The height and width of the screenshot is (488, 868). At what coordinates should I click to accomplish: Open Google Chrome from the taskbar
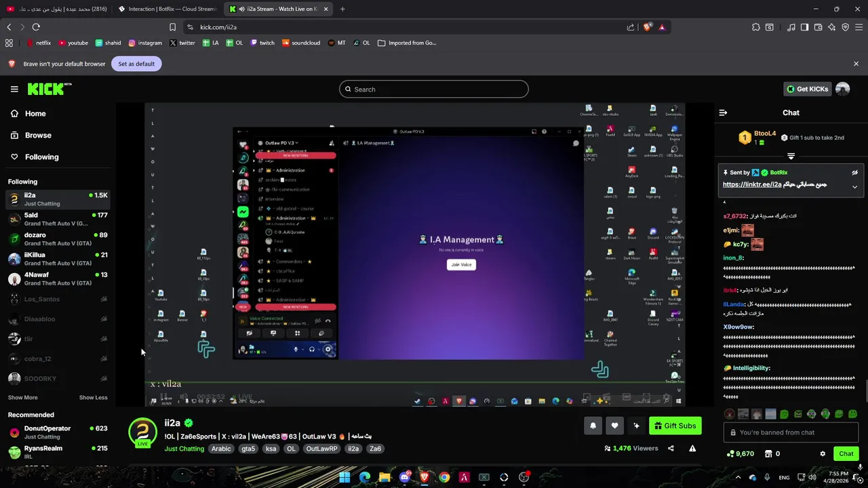point(444,477)
